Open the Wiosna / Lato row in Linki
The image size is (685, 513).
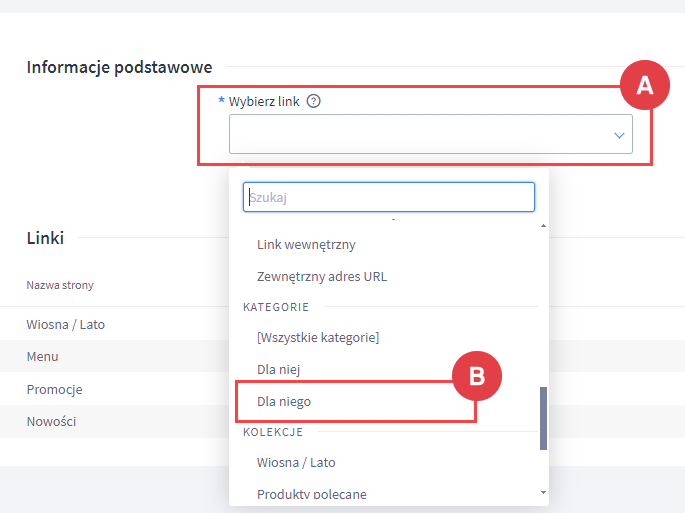[66, 325]
